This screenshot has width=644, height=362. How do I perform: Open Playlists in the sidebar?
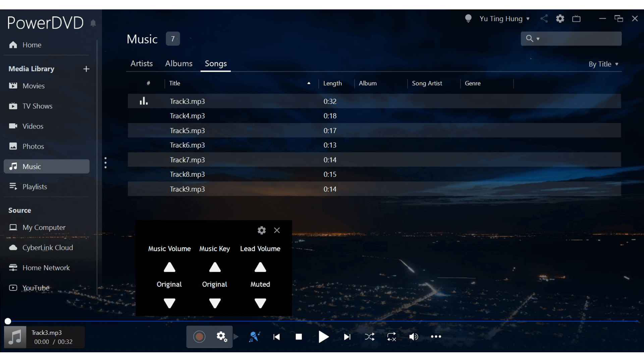tap(35, 187)
